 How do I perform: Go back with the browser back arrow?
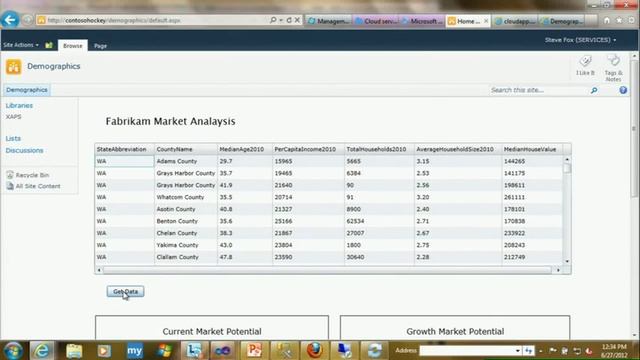click(x=10, y=20)
